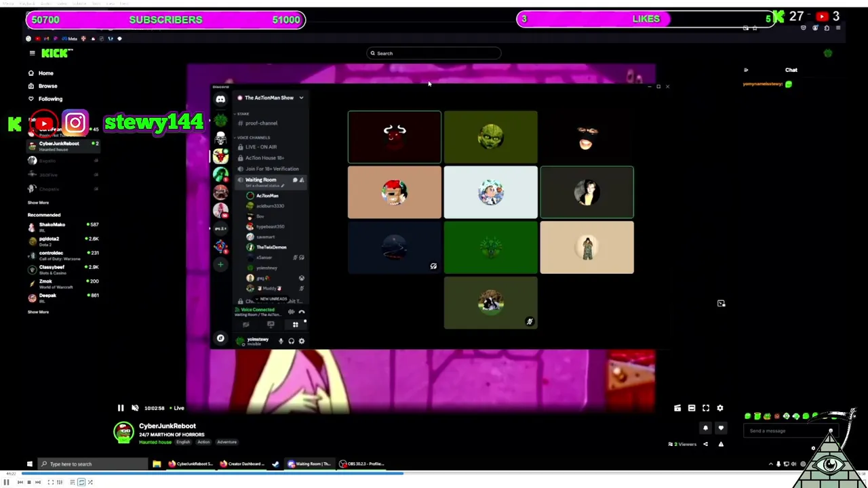Click Show More under Recommended channels
This screenshot has width=868, height=488.
[x=38, y=312]
